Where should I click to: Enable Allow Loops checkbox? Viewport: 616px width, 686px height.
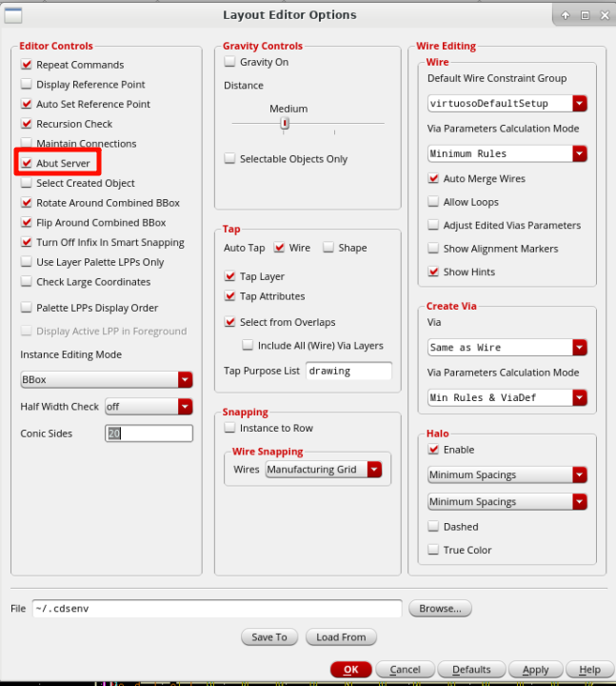tap(433, 202)
